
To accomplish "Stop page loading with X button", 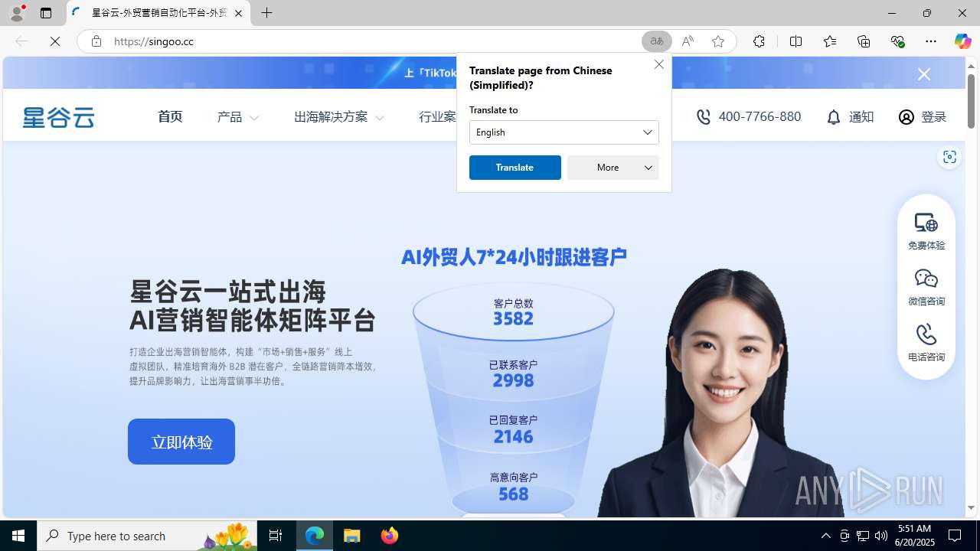I will pyautogui.click(x=55, y=41).
